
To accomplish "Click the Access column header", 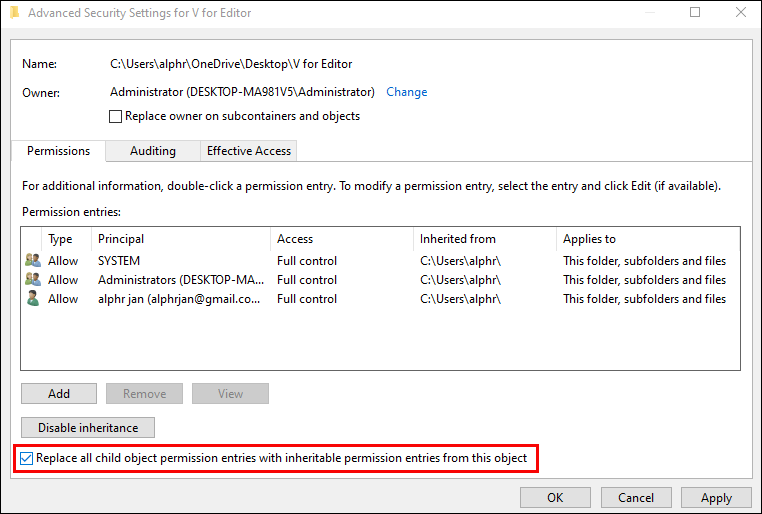I will click(x=340, y=239).
